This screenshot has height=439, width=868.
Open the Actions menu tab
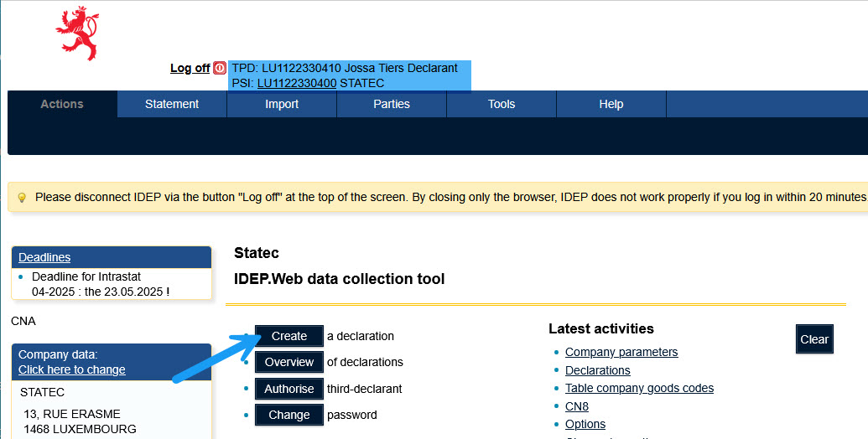62,104
